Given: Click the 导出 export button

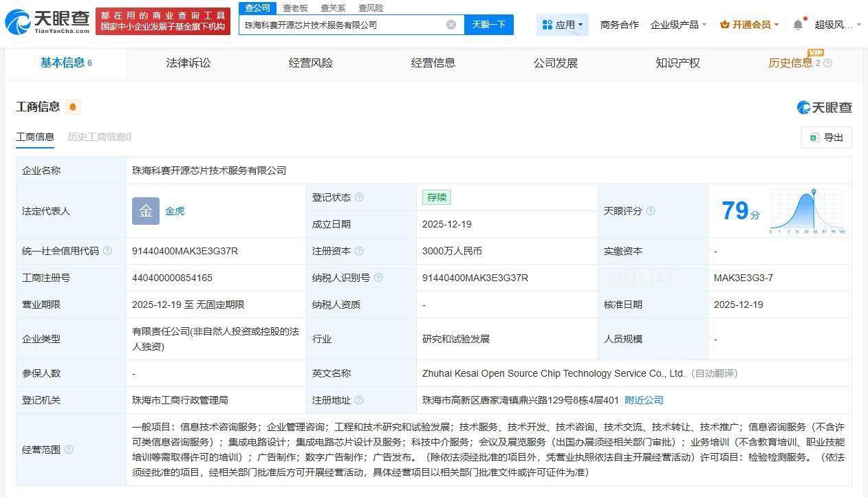Looking at the screenshot, I should pos(827,137).
